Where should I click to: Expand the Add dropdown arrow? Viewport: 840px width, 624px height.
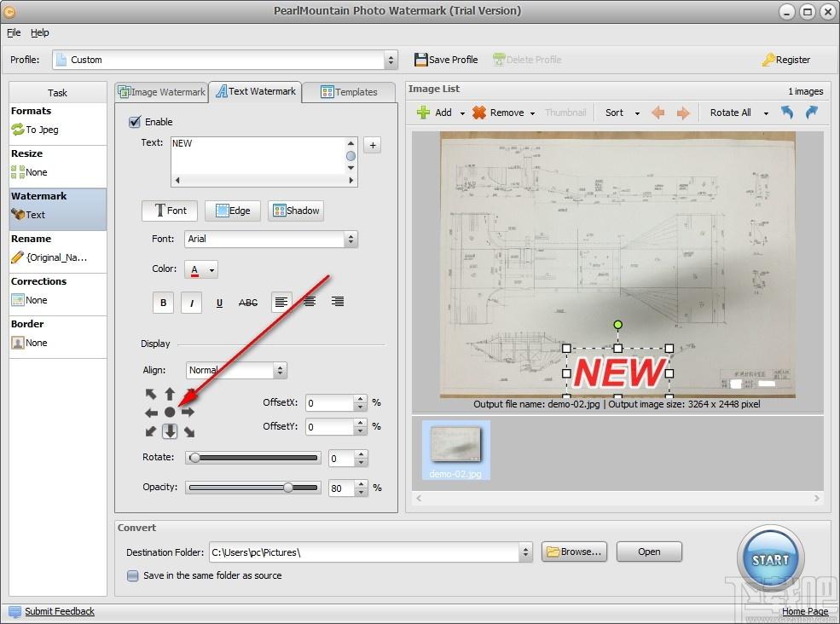[x=461, y=113]
